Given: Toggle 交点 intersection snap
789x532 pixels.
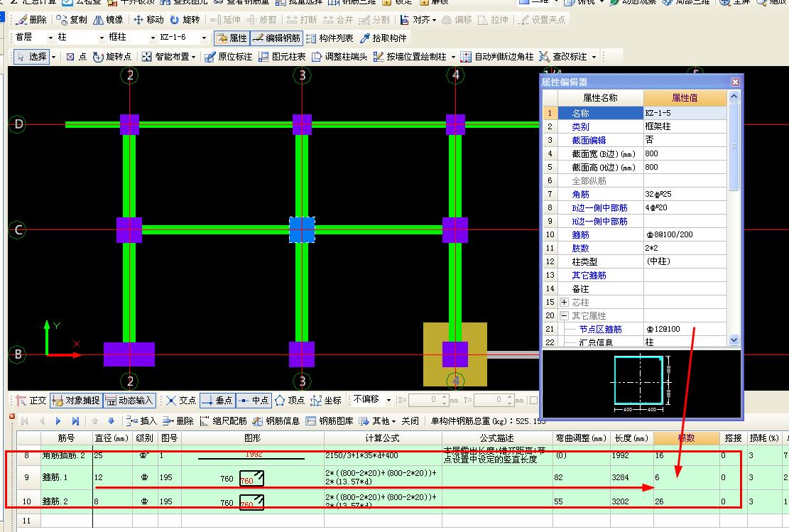Looking at the screenshot, I should coord(181,401).
